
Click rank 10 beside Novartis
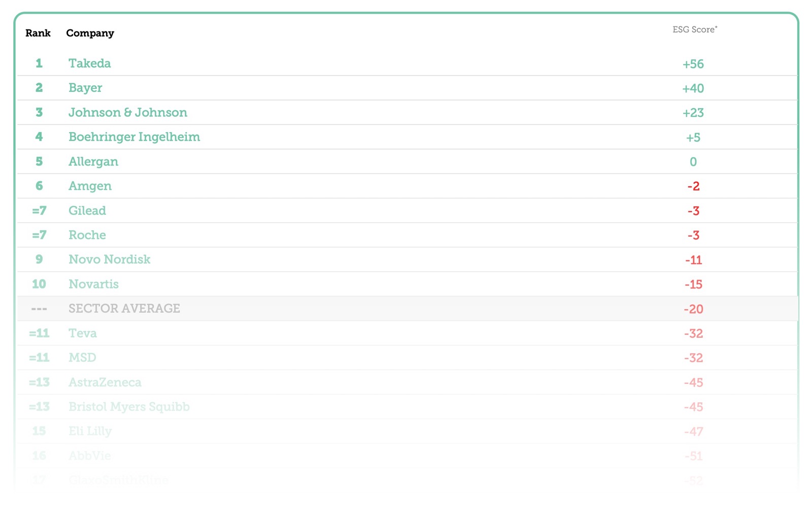[39, 284]
